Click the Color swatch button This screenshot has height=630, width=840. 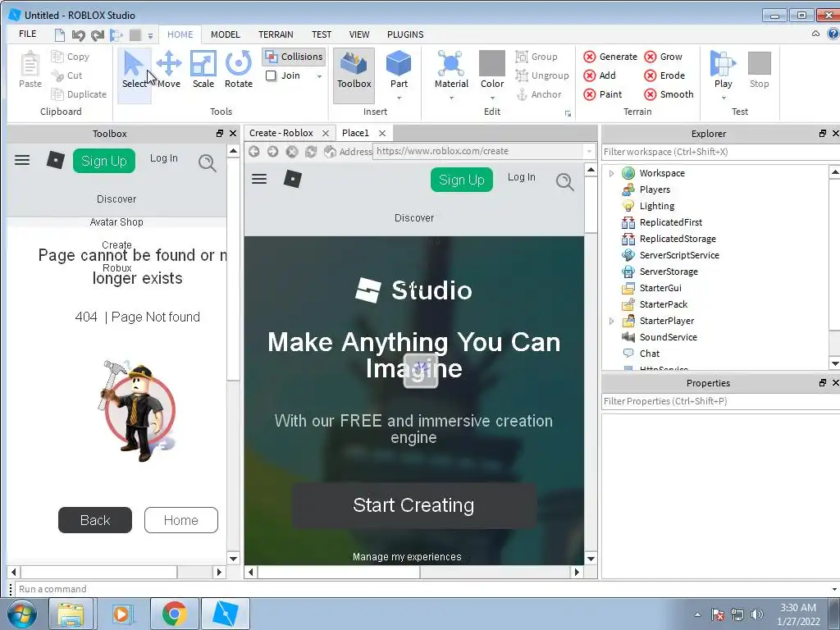pos(492,69)
